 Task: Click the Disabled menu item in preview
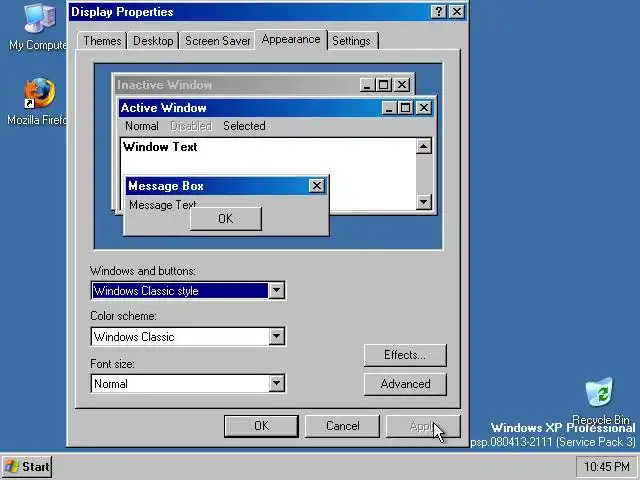191,126
